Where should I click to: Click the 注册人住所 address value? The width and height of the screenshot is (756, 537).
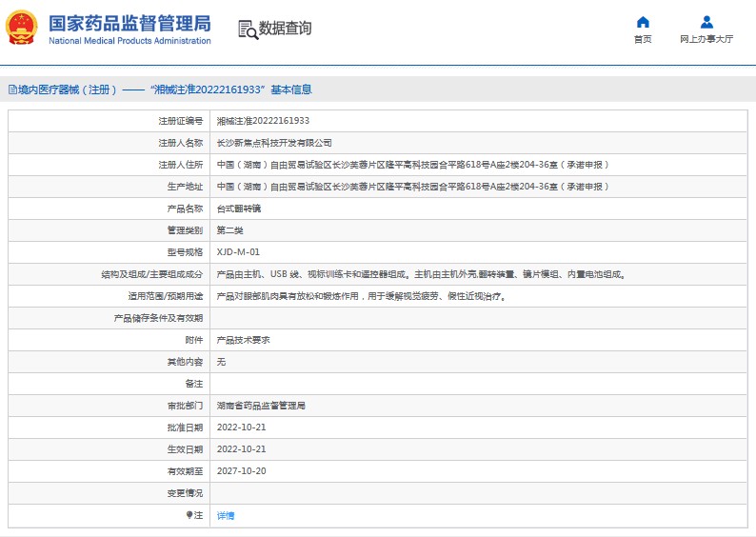point(412,165)
